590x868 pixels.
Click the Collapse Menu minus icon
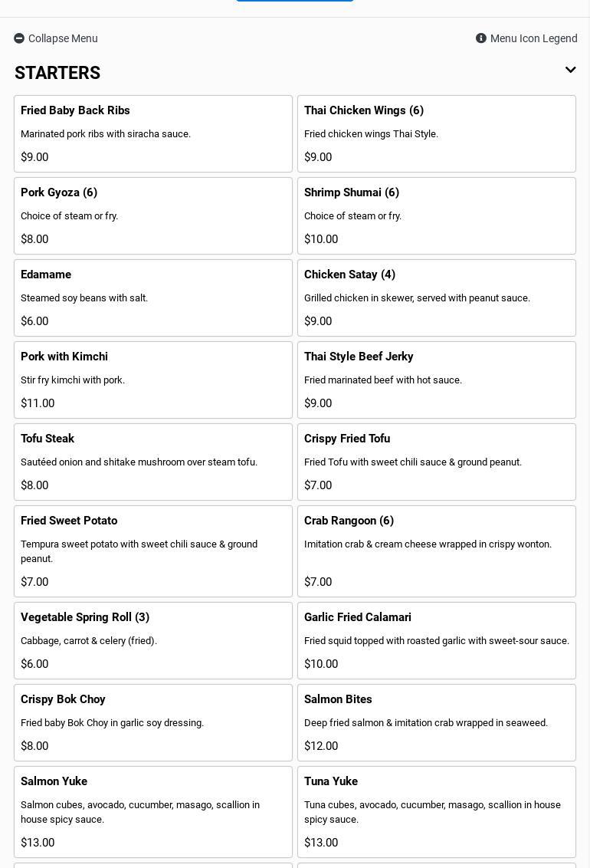pyautogui.click(x=19, y=38)
